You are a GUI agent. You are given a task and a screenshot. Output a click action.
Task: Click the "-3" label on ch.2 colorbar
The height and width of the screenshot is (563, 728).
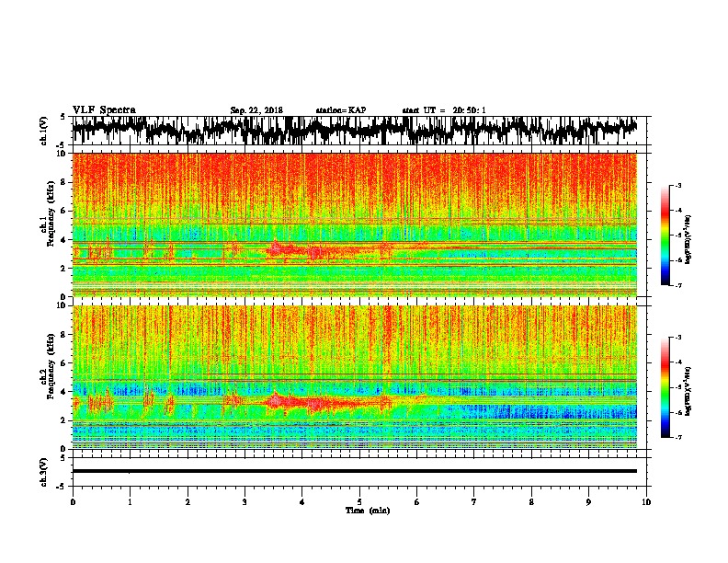tap(677, 338)
